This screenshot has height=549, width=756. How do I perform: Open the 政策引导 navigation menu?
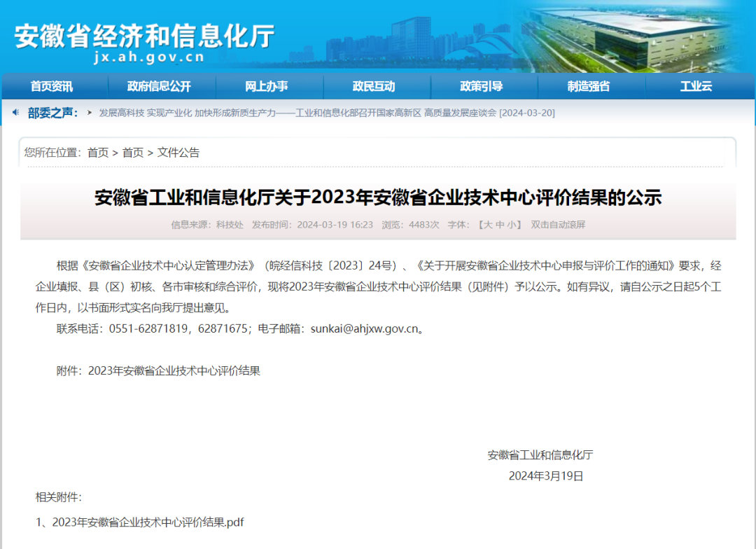pos(483,85)
